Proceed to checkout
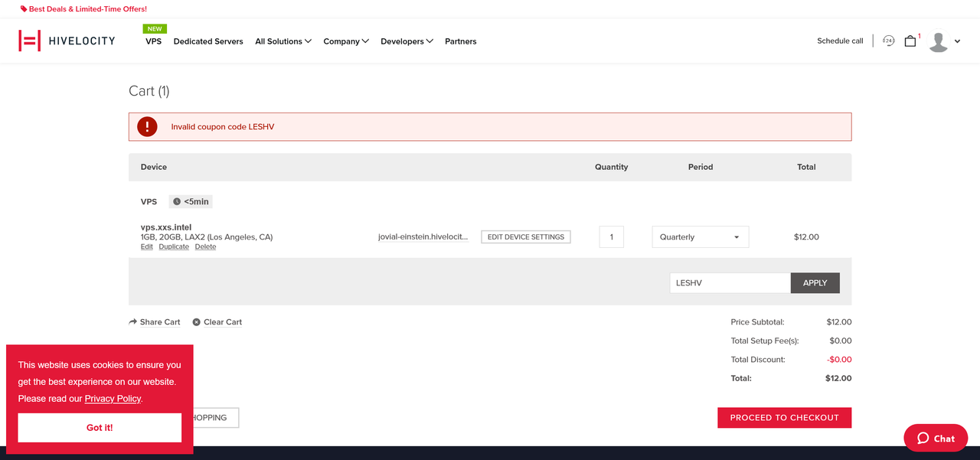 pyautogui.click(x=785, y=418)
